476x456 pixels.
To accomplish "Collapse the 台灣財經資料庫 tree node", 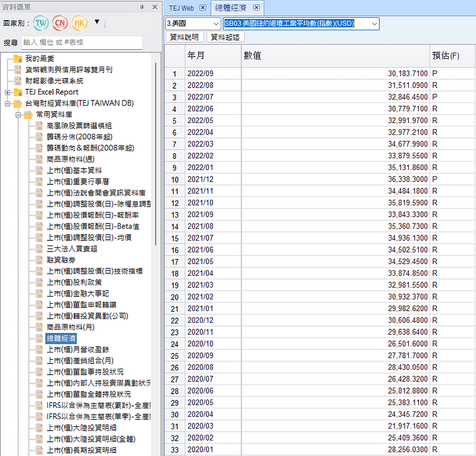I will pos(7,103).
